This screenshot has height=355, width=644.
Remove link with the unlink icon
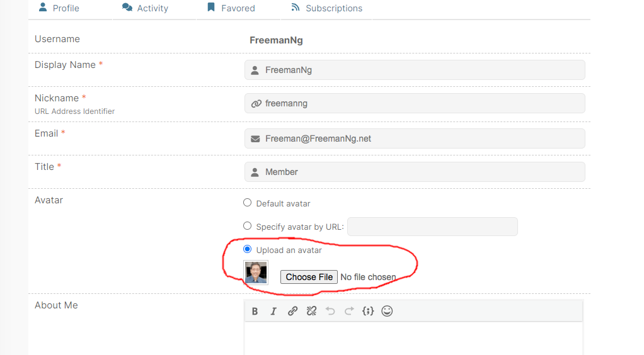[x=311, y=311]
